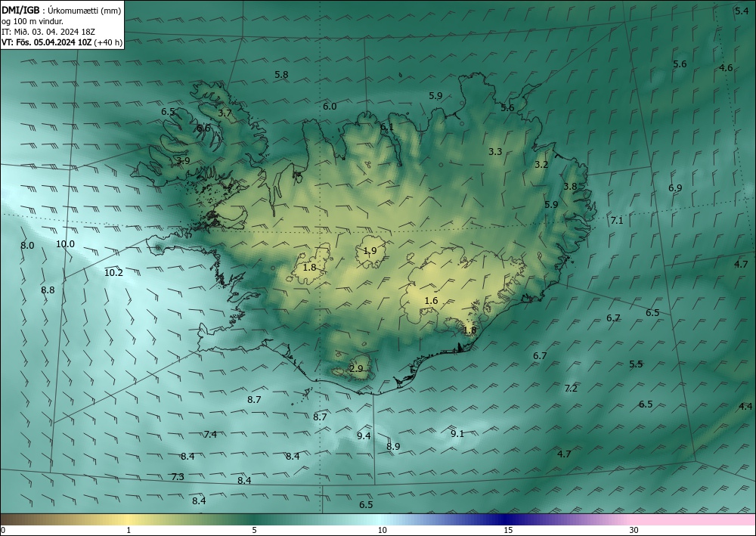Click the 7.3 value
Image resolution: width=756 pixels, height=536 pixels.
tap(178, 477)
